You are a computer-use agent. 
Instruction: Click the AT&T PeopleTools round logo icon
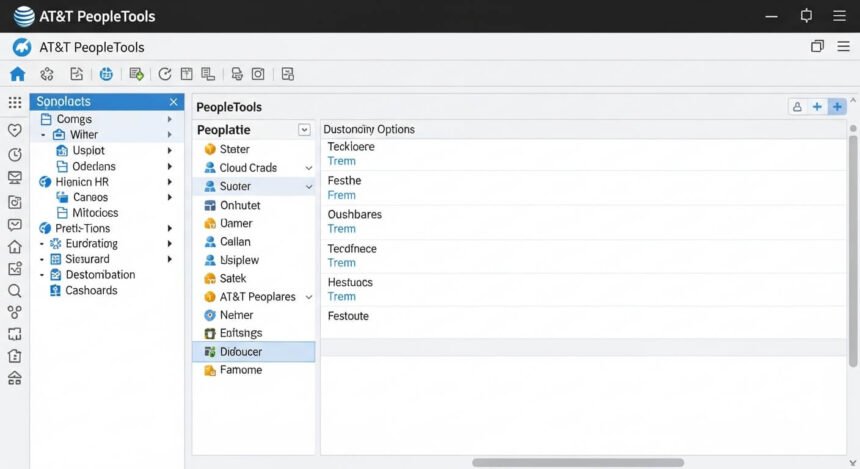tap(22, 47)
